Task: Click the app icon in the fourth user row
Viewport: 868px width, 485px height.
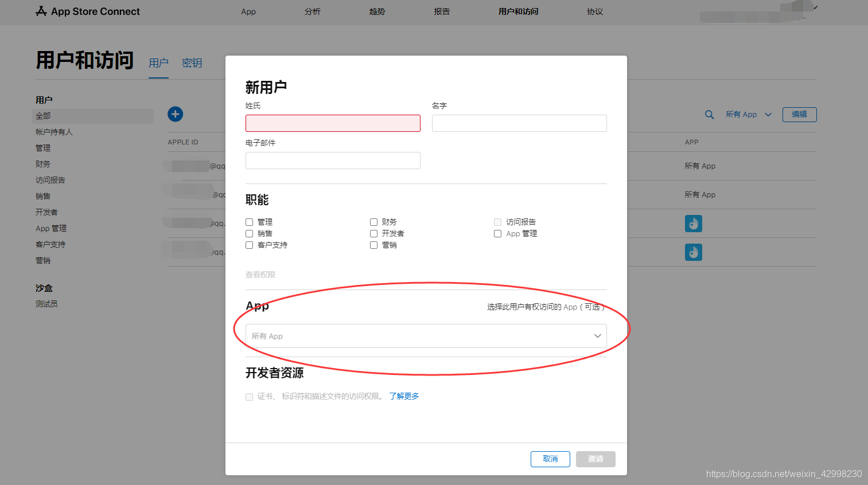Action: click(x=694, y=252)
